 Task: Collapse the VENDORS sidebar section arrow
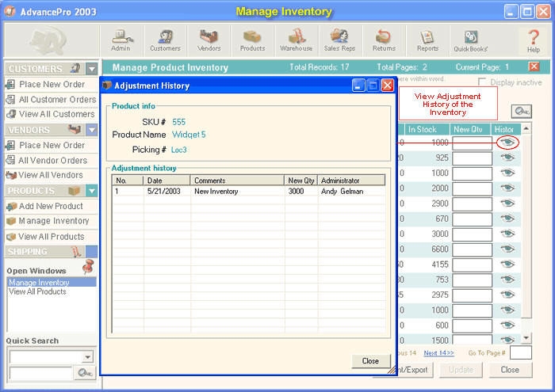click(x=92, y=130)
